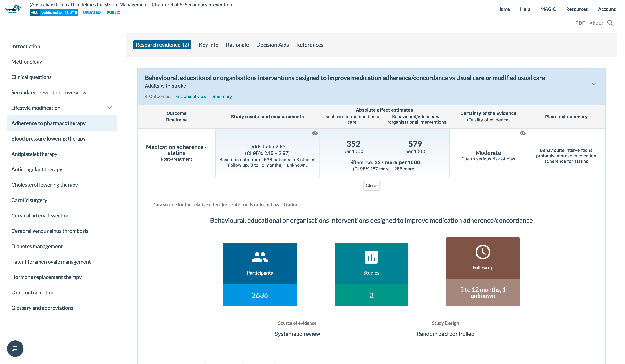Image resolution: width=625 pixels, height=364 pixels.
Task: Open the Decision Aids tab
Action: pyautogui.click(x=272, y=45)
